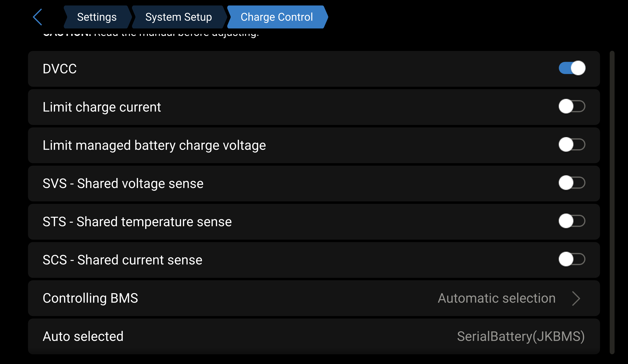Switch on SCS shared current sense

tap(572, 259)
